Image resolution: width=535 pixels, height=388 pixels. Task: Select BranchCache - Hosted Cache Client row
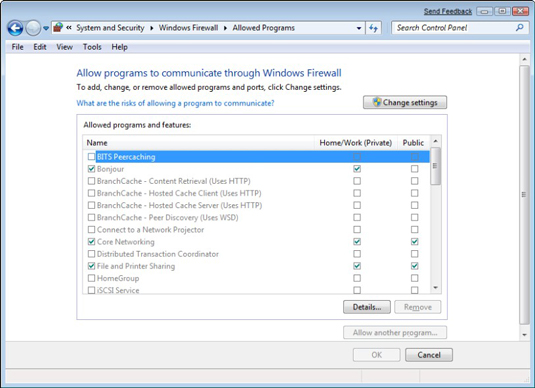click(256, 193)
